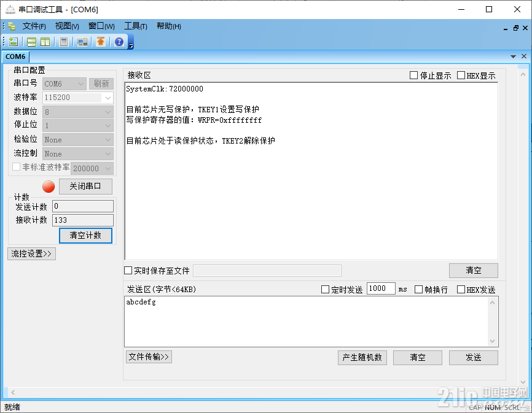The width and height of the screenshot is (532, 413).
Task: Click in the send text area with abcdefg
Action: coord(306,322)
